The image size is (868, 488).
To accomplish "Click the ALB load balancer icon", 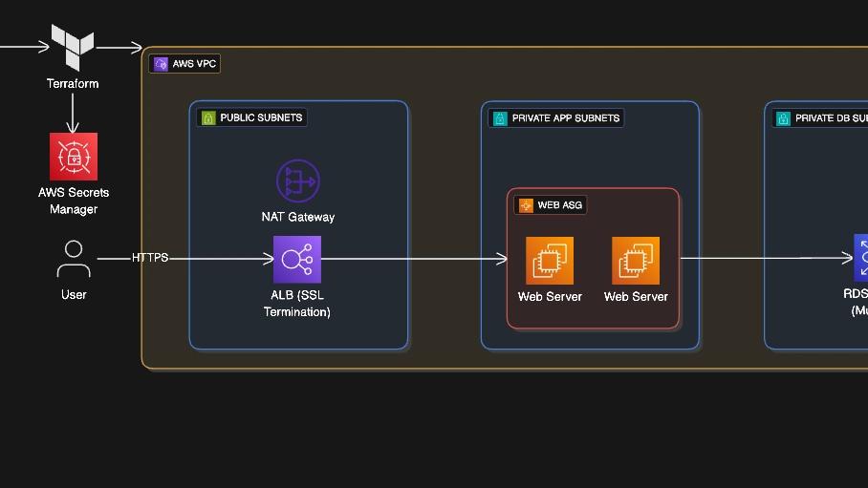I will tap(297, 259).
